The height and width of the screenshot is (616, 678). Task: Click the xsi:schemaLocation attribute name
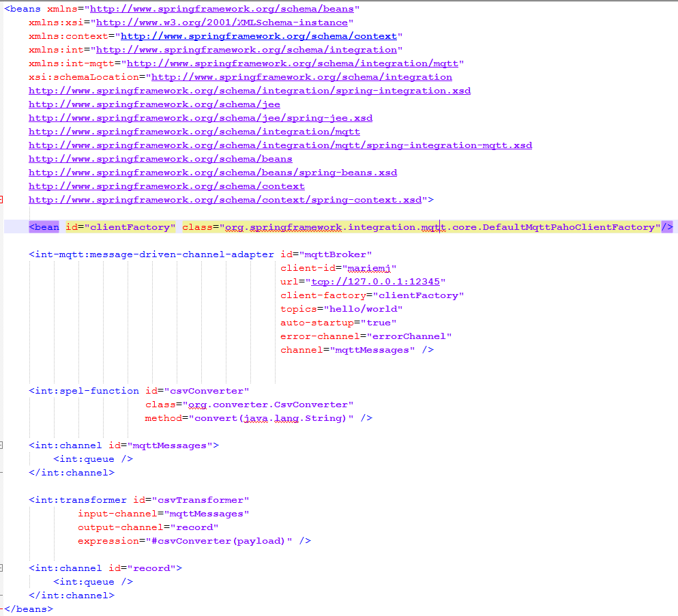(84, 77)
